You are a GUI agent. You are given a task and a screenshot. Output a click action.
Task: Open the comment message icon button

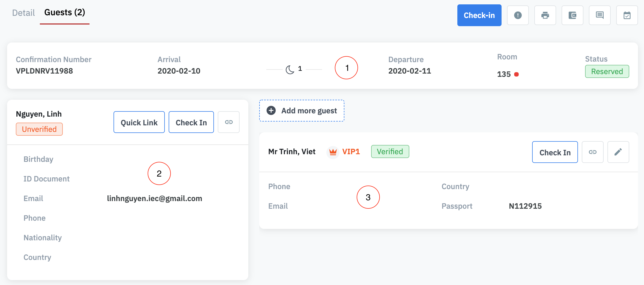(x=600, y=15)
